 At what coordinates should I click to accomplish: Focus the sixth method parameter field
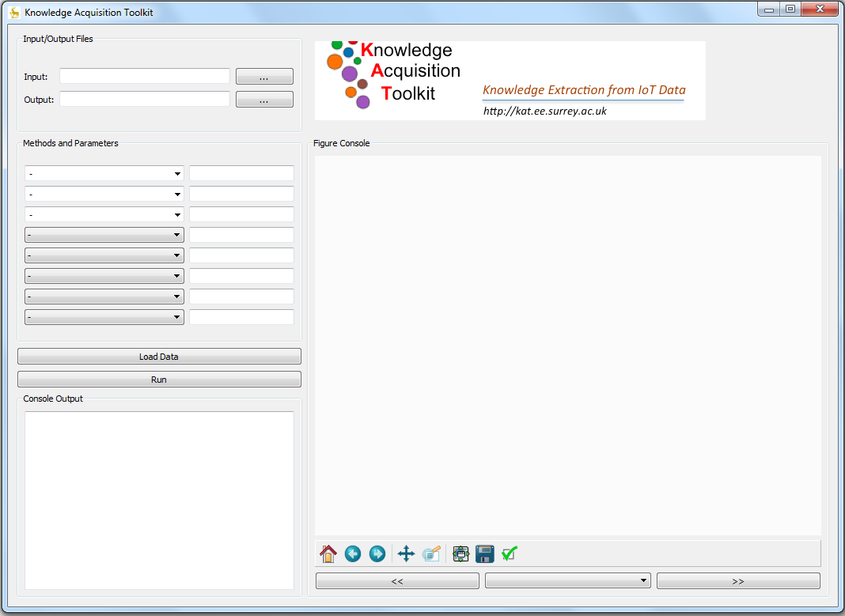pyautogui.click(x=241, y=276)
